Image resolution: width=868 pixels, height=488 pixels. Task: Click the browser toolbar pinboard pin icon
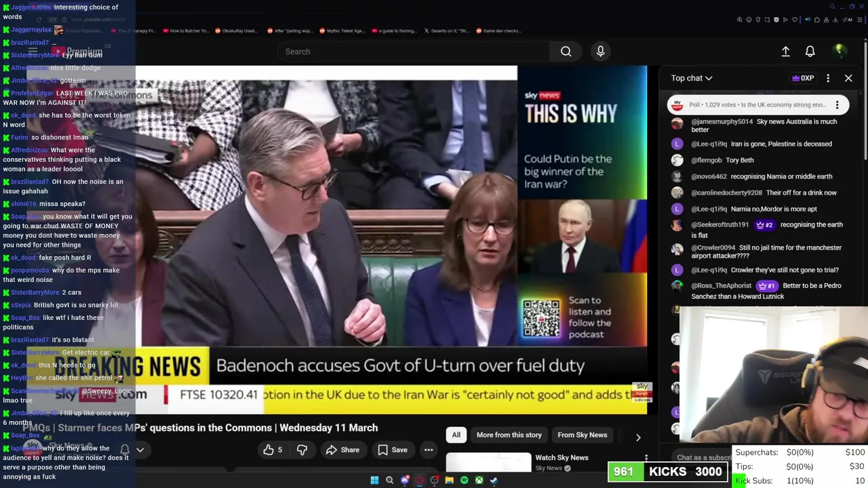pos(758,20)
